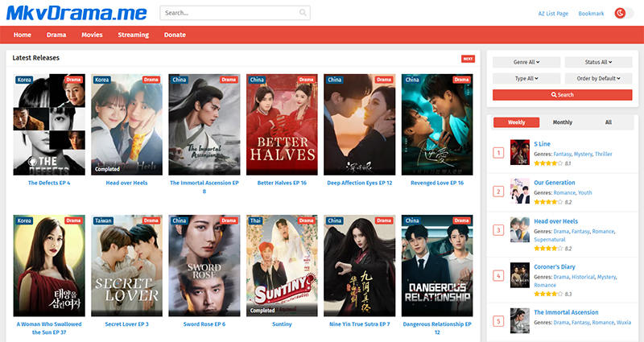Open Coroner's Diary in weekly ranking
644x342 pixels.
click(x=555, y=267)
